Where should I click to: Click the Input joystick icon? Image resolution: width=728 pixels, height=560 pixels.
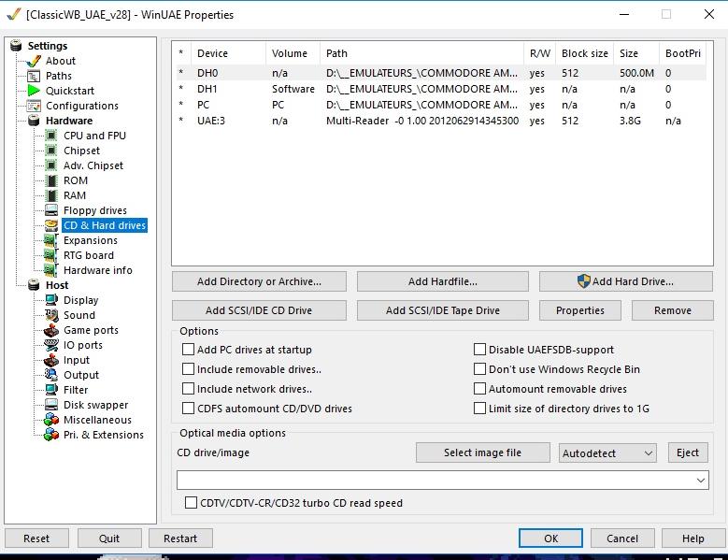tap(51, 360)
